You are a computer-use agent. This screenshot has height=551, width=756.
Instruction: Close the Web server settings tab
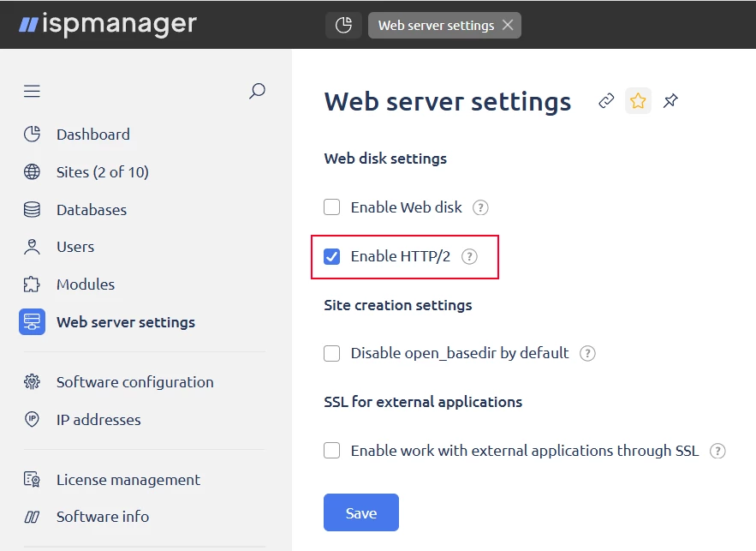(508, 25)
